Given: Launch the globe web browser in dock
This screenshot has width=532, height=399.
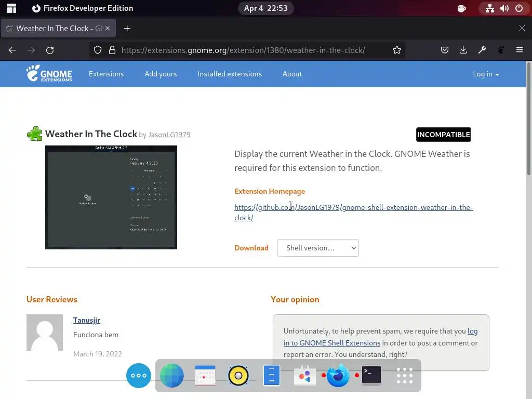Looking at the screenshot, I should click(171, 376).
